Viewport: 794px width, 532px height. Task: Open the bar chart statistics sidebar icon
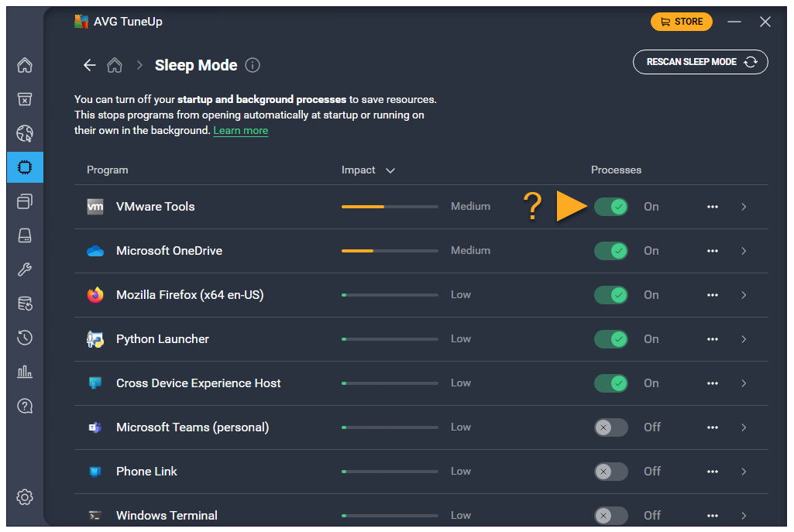[x=25, y=372]
